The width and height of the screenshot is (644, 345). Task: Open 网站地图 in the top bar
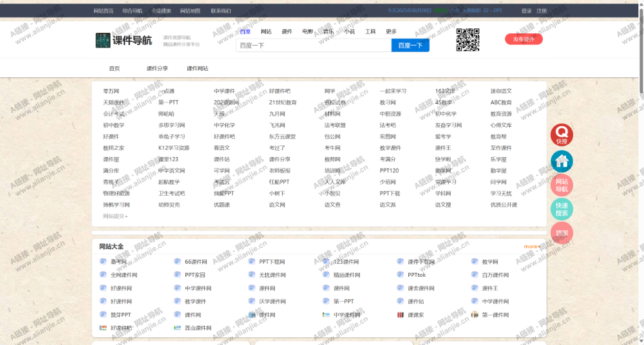coord(190,11)
